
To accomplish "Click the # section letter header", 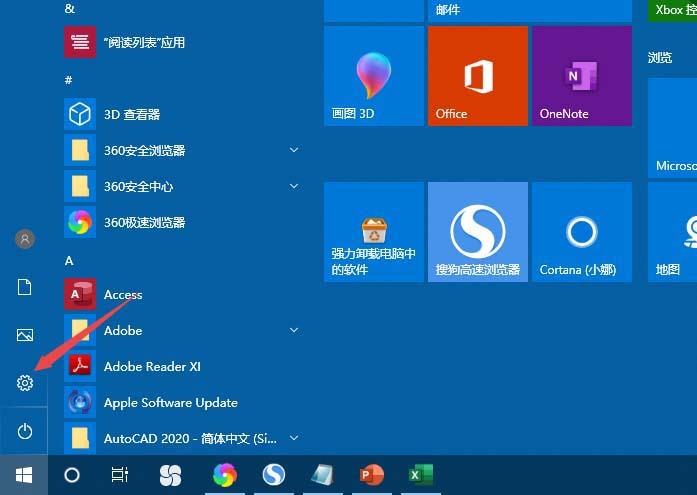I will click(68, 80).
